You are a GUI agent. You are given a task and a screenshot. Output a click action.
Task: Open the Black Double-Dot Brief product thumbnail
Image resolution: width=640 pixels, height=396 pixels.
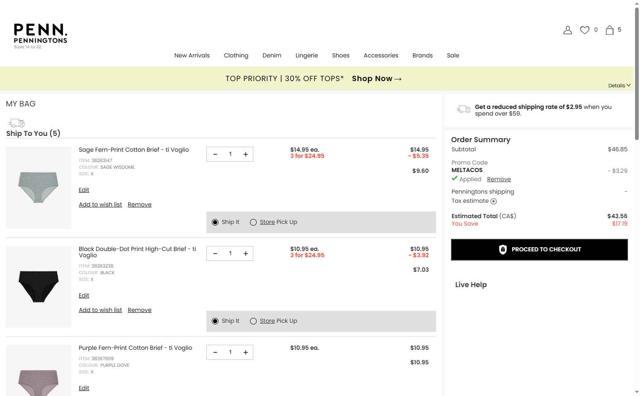[38, 287]
